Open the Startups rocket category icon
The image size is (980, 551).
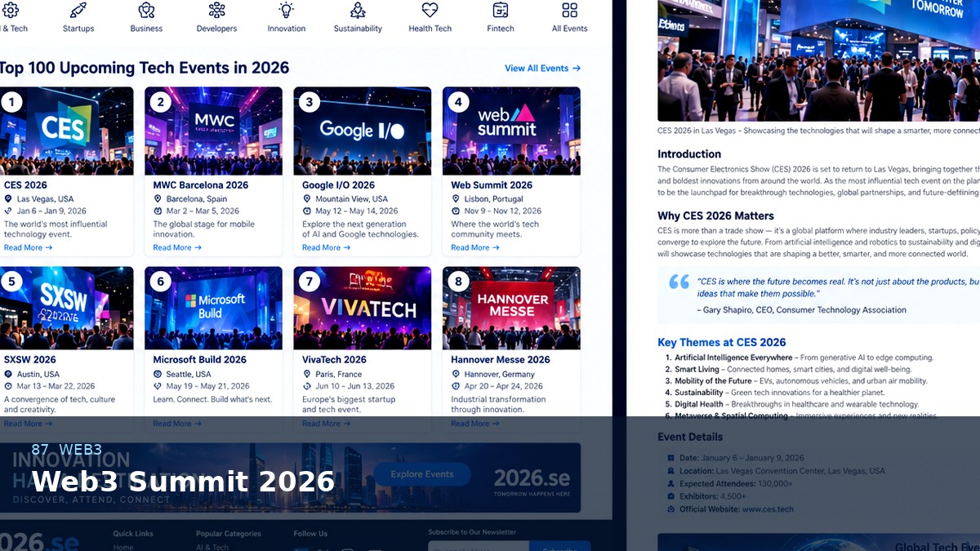[78, 10]
